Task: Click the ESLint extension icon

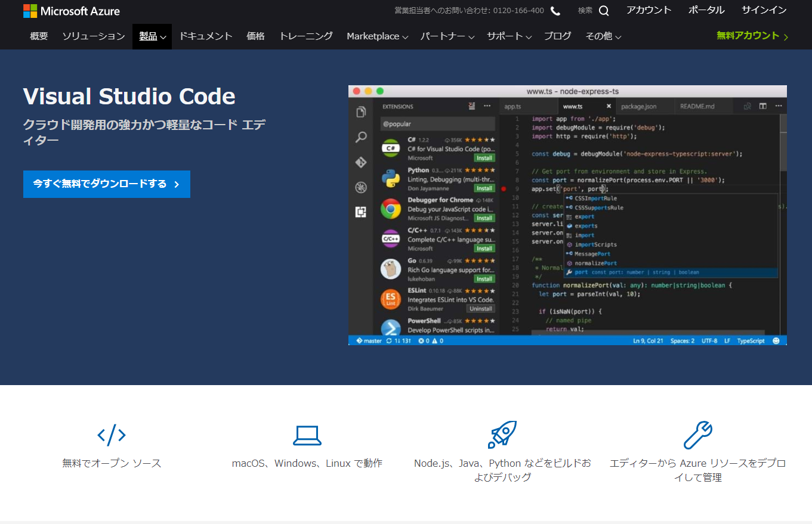Action: pos(391,299)
